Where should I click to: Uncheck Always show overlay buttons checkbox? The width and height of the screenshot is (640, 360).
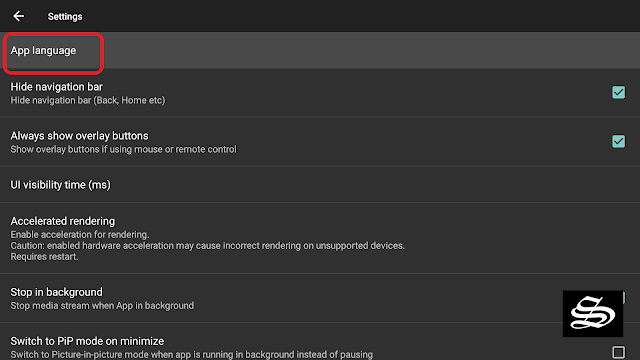pos(618,141)
